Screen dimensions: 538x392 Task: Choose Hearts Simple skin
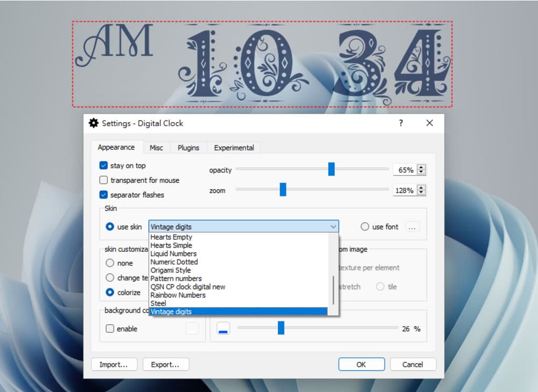pyautogui.click(x=239, y=245)
